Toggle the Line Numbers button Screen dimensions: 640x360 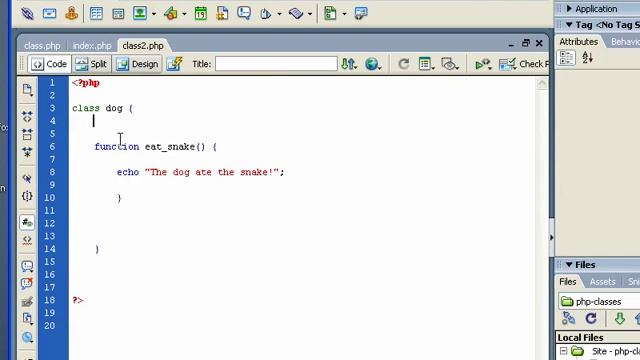point(27,223)
